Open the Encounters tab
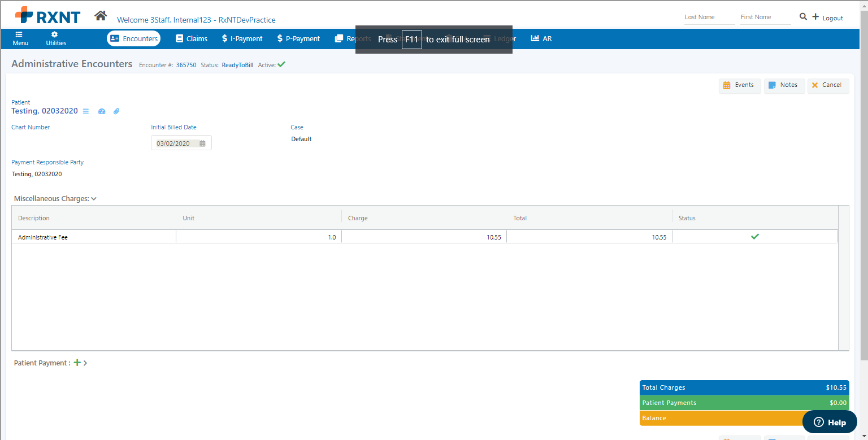The width and height of the screenshot is (868, 440). [x=133, y=38]
